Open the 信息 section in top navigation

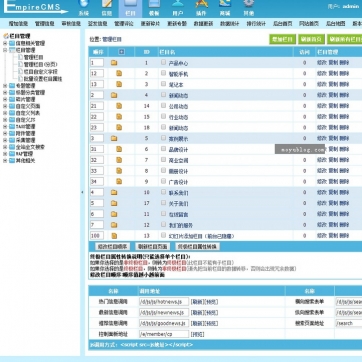click(x=107, y=8)
